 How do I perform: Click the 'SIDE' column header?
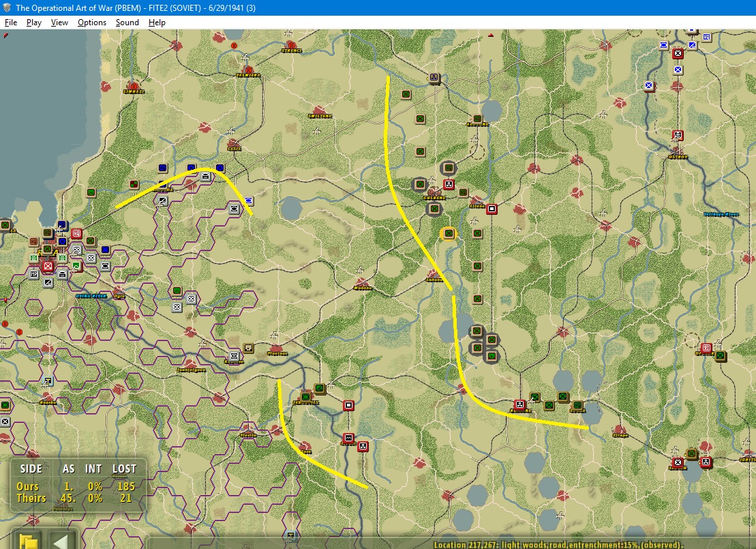[31, 469]
